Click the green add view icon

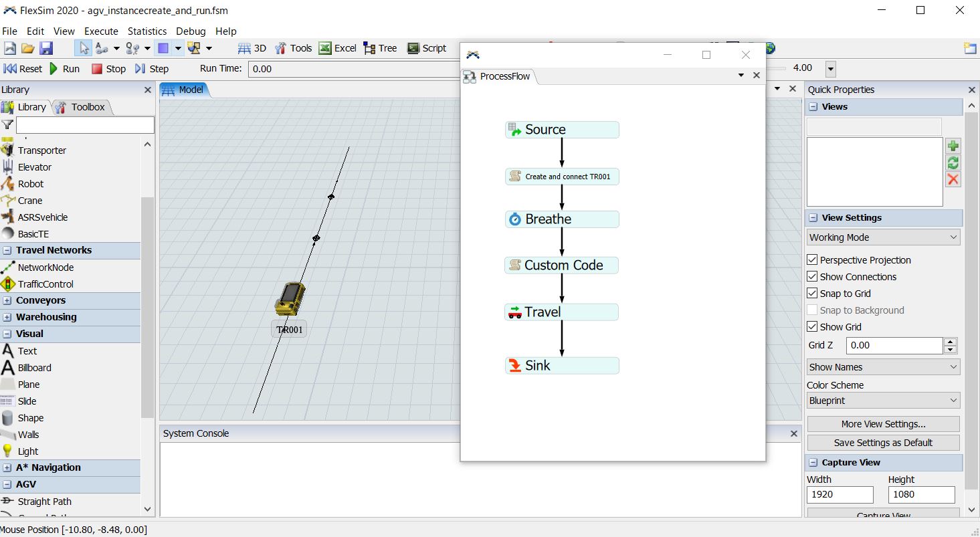tap(953, 146)
